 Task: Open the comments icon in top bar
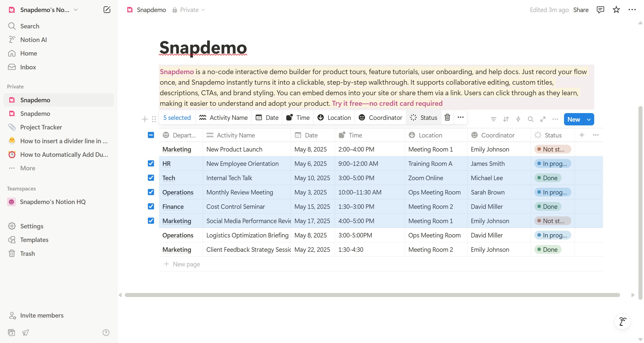click(600, 10)
